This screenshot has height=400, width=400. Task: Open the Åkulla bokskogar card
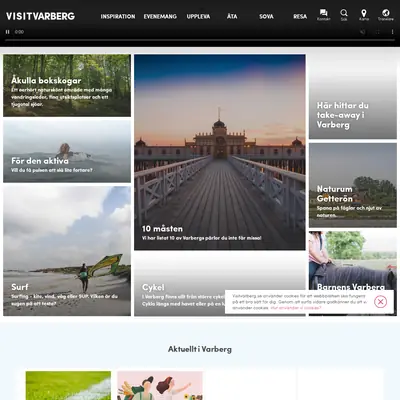point(67,86)
